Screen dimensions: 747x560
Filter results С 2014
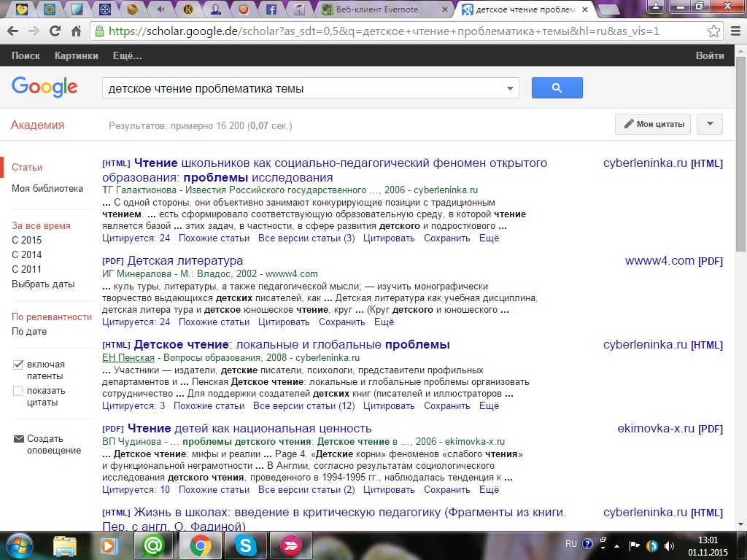point(27,254)
